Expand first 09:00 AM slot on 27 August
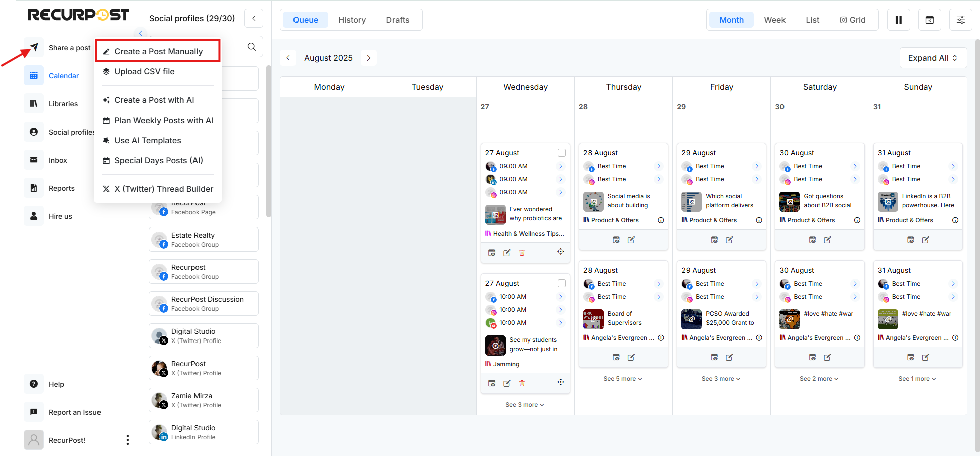The width and height of the screenshot is (980, 456). (561, 166)
